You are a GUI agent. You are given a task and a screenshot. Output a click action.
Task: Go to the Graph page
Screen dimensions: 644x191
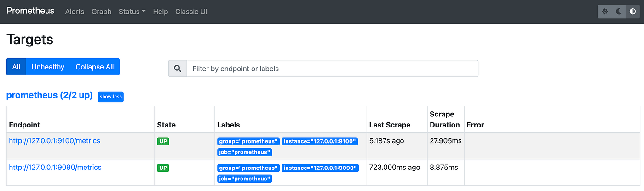tap(102, 12)
